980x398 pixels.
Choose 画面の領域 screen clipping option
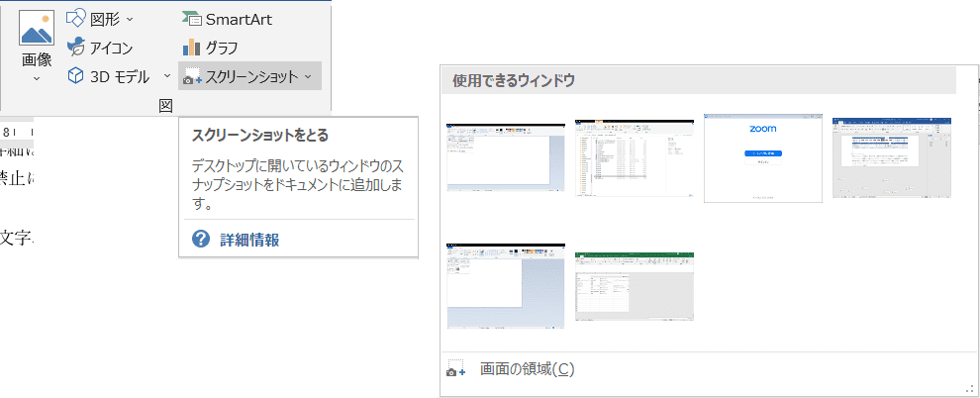(x=526, y=369)
